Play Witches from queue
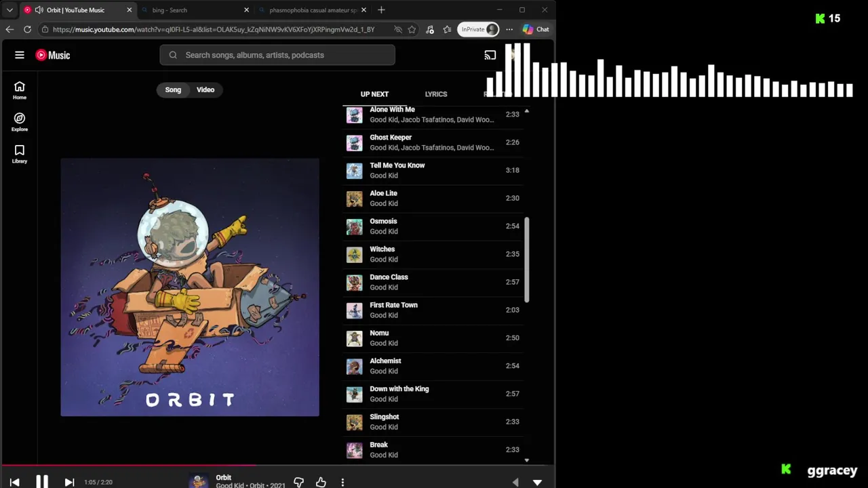The image size is (868, 488). click(433, 254)
